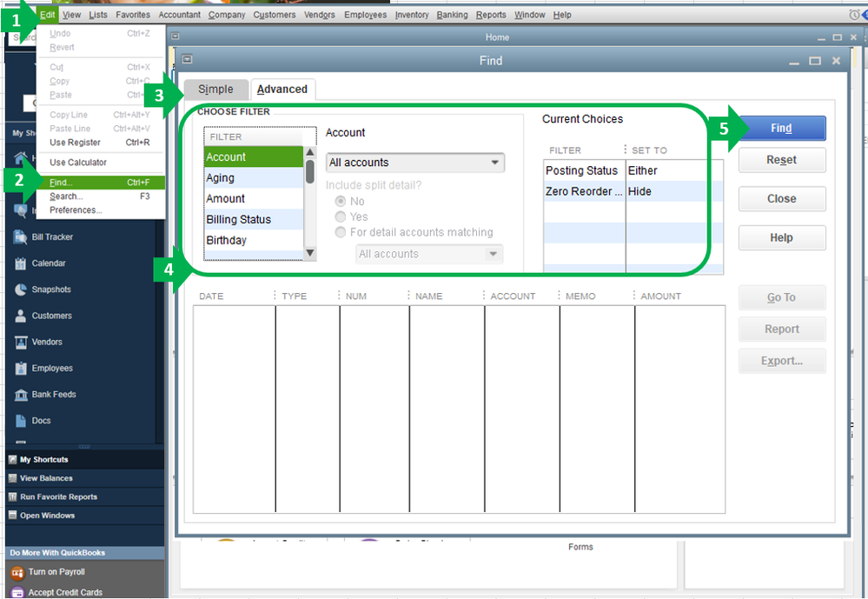Click the Reset button
Image resolution: width=868 pixels, height=599 pixels.
pos(782,160)
